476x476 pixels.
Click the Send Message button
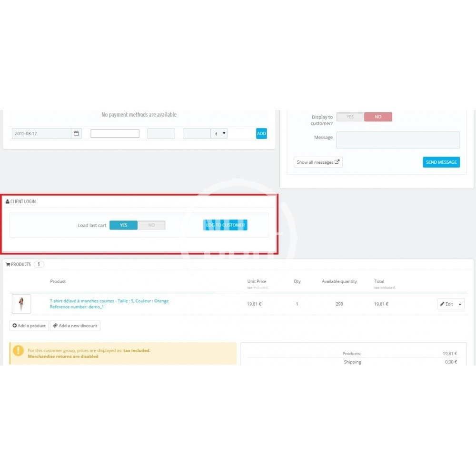pos(441,162)
